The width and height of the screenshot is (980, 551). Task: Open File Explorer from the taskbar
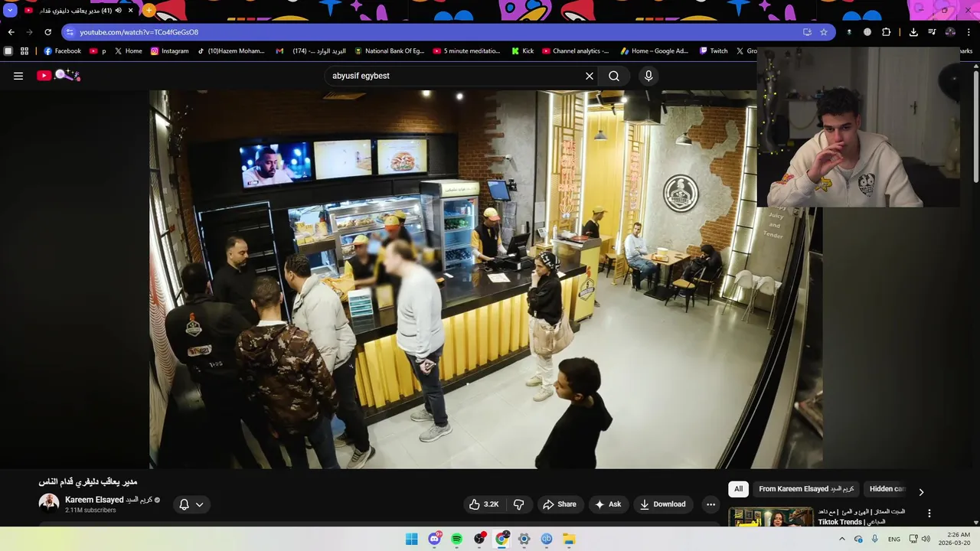[x=569, y=539]
